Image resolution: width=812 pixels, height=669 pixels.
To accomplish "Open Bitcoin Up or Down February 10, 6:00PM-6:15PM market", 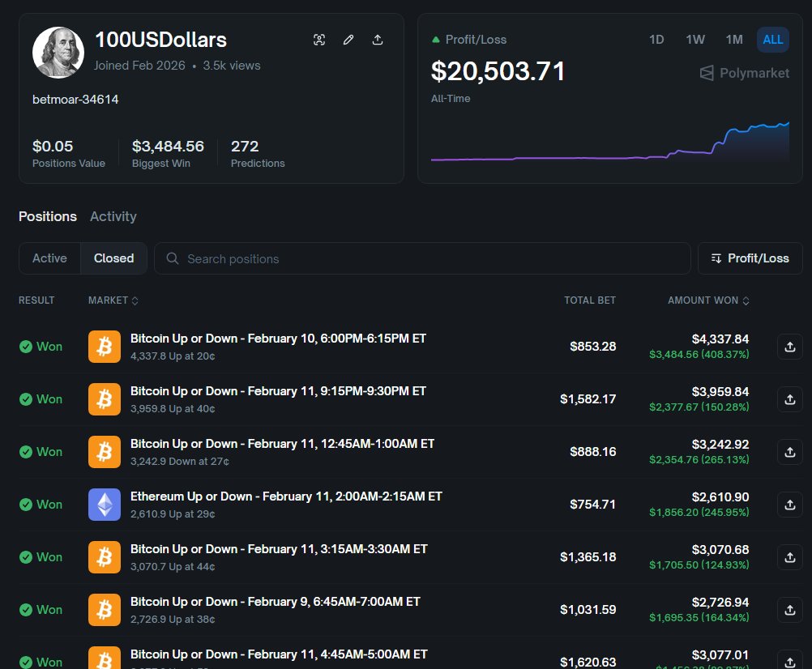I will (278, 339).
